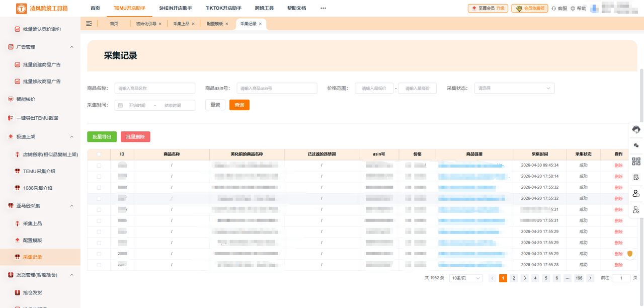644x308 pixels.
Task: Click the 采集上品 icon in the sidebar
Action: (x=17, y=223)
